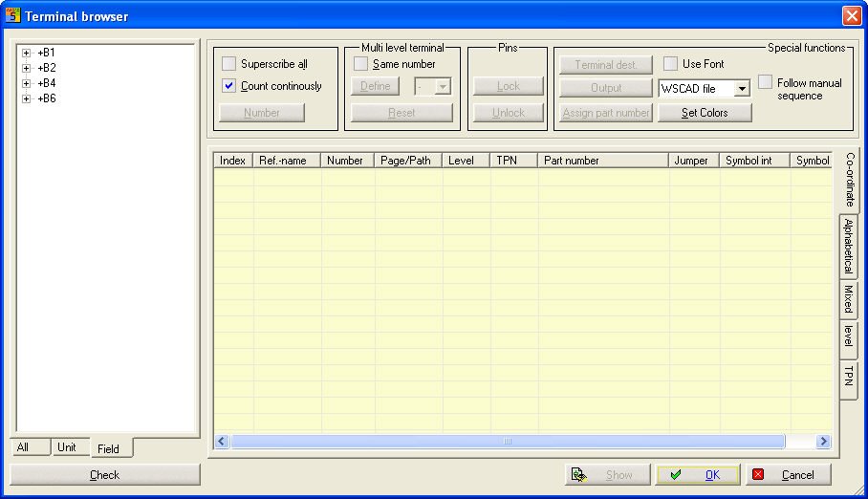Click the Lock pins button

coord(509,86)
